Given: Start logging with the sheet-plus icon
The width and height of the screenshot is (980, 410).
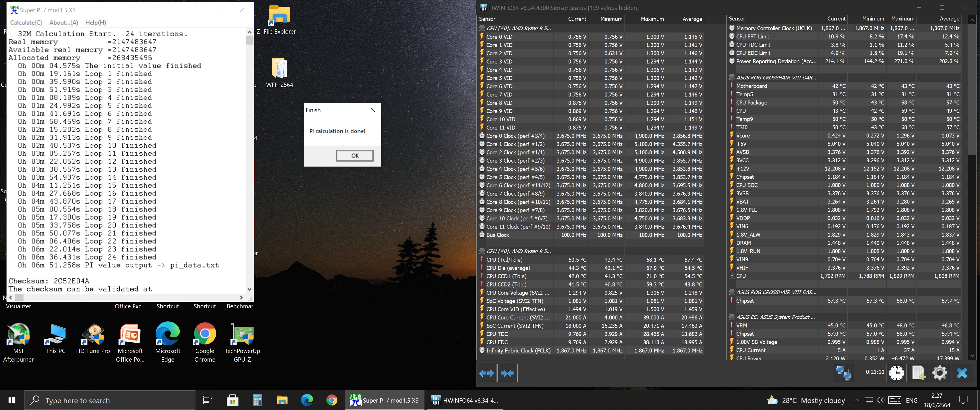Looking at the screenshot, I should point(918,373).
